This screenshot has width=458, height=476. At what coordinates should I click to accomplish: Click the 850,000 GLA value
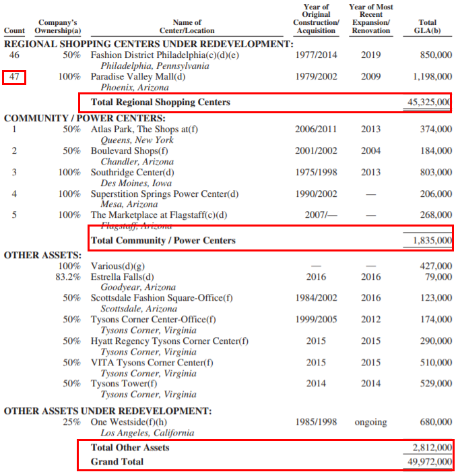point(436,55)
